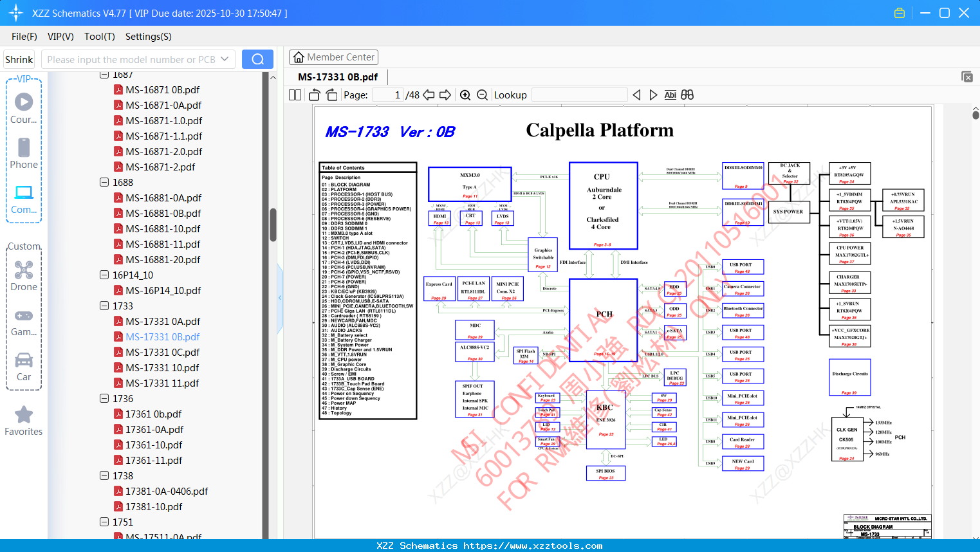
Task: Open the Settings(S) menu
Action: coord(149,37)
